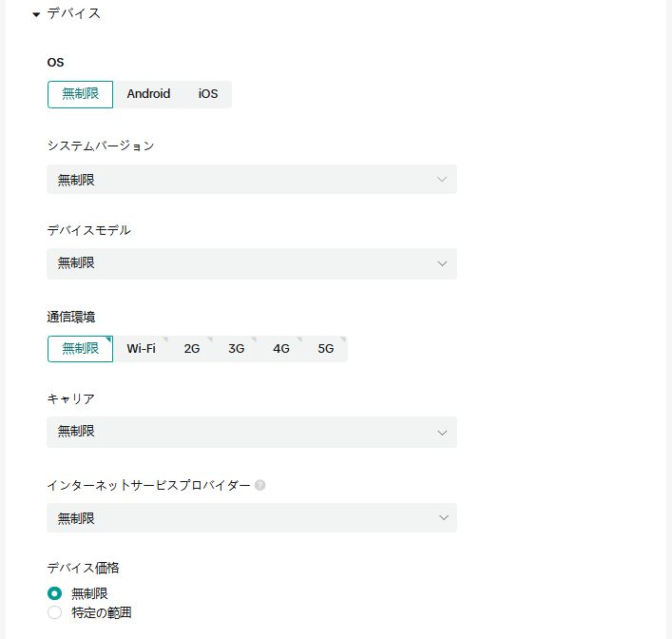Click chevron arrow in デバイスモデル field

click(x=442, y=263)
